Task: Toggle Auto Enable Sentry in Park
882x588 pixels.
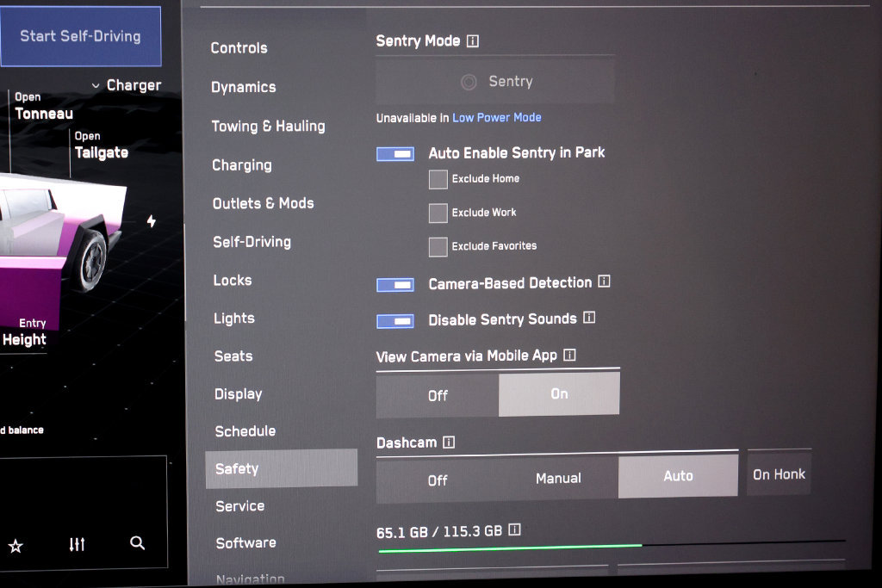Action: (394, 153)
